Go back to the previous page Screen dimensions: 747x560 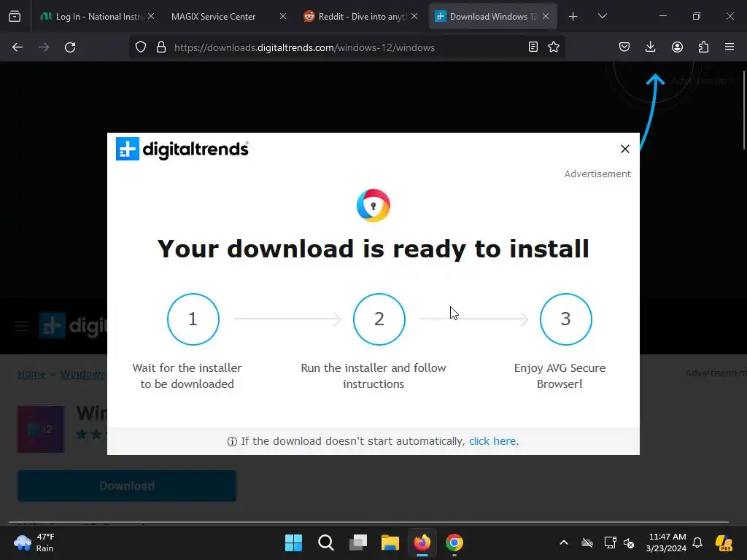click(18, 47)
